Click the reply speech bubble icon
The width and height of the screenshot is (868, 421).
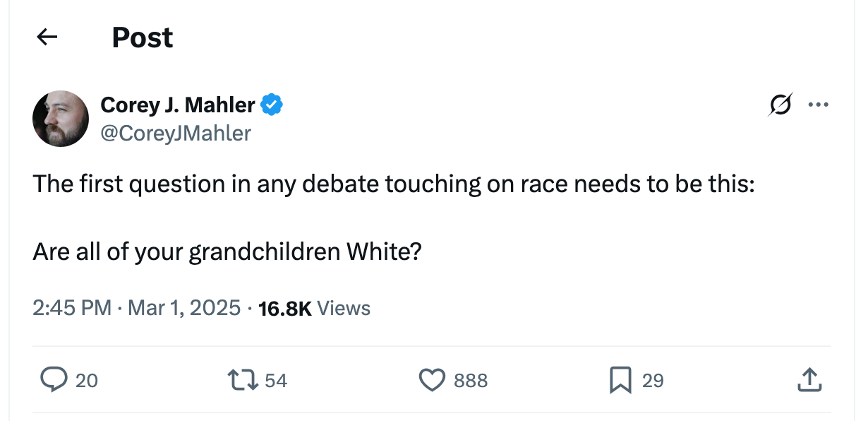[x=53, y=381]
